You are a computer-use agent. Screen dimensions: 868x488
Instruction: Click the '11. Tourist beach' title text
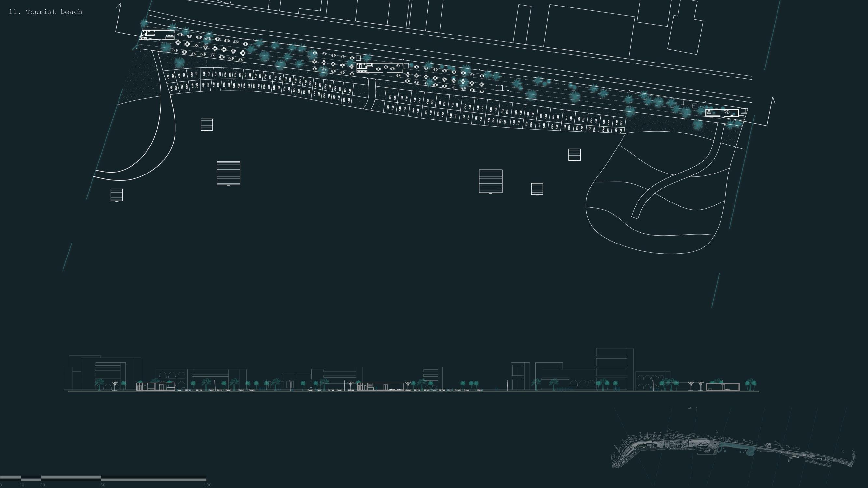click(46, 12)
